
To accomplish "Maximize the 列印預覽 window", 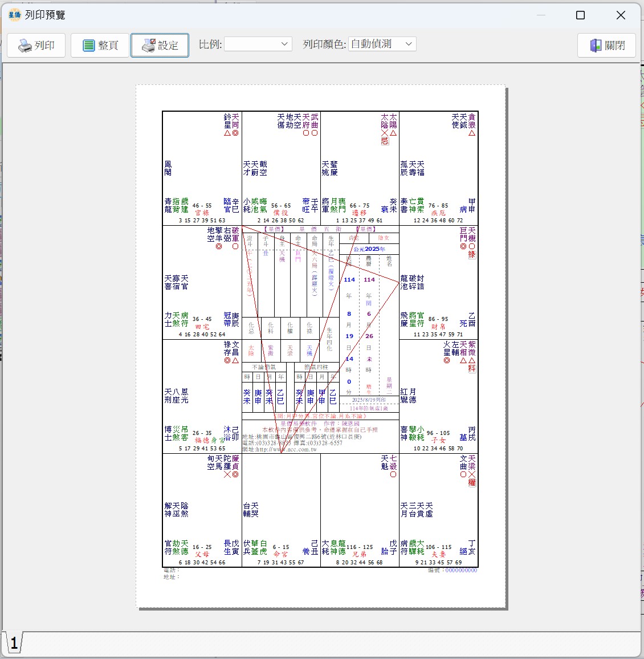I will tap(580, 15).
